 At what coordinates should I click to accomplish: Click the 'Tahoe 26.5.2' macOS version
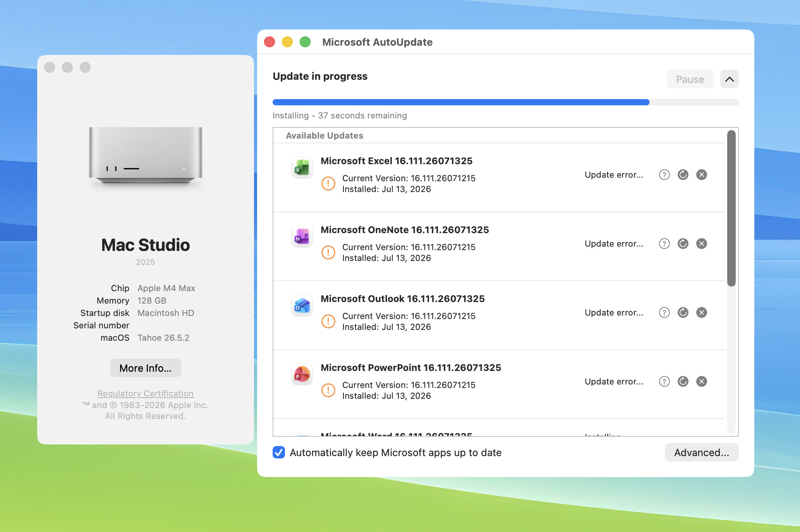[163, 338]
